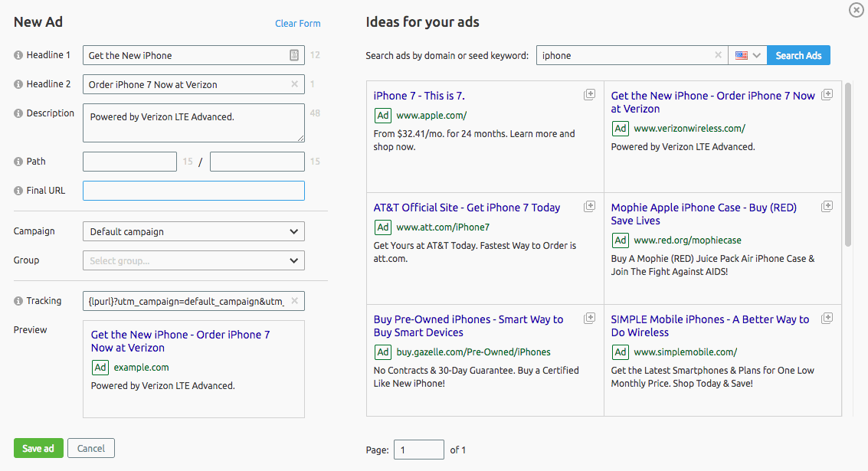Open the Campaign dropdown

point(194,231)
